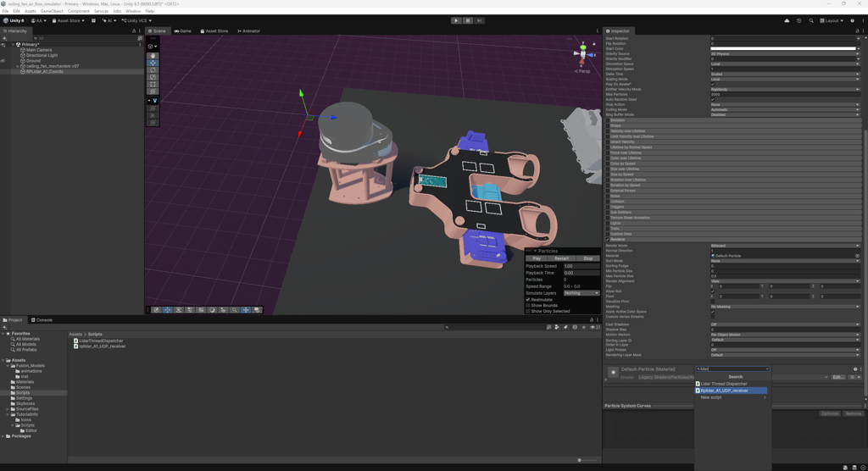Toggle Play On Awake checkbox
This screenshot has width=868, height=471.
tap(712, 84)
